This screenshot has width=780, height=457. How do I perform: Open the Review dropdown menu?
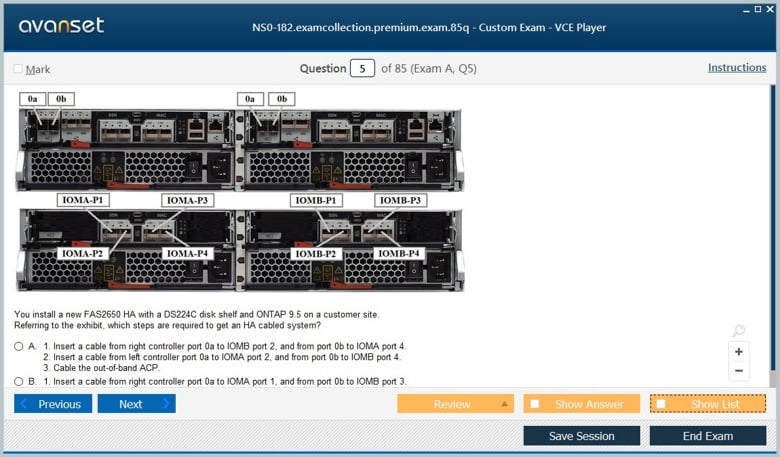(455, 404)
